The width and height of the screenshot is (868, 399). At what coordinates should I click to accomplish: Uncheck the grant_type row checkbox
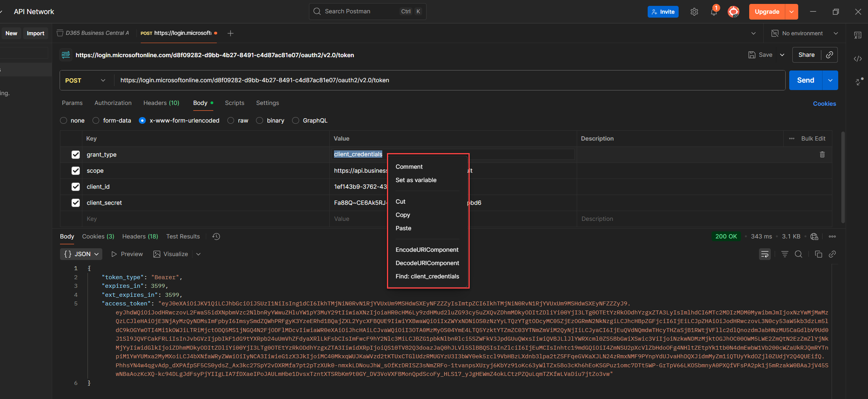pyautogui.click(x=76, y=155)
